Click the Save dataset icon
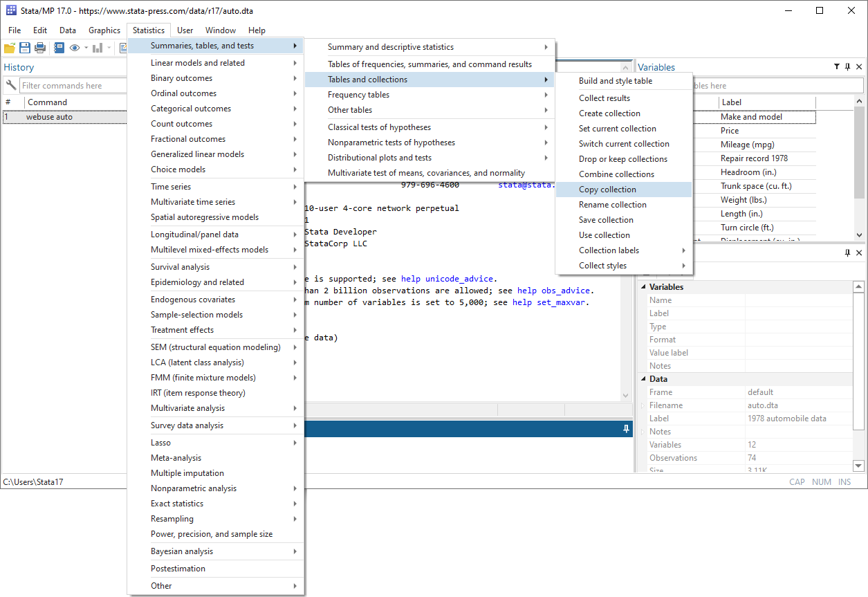Image resolution: width=868 pixels, height=597 pixels. (25, 47)
